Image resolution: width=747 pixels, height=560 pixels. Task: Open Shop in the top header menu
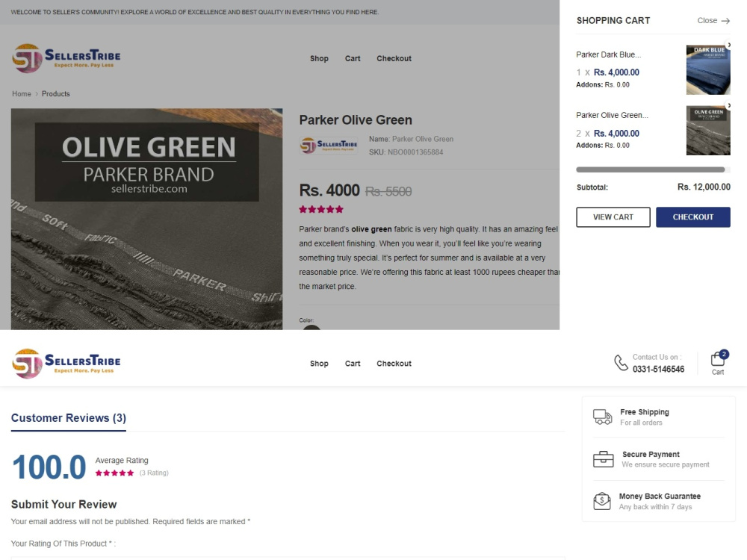pos(319,58)
